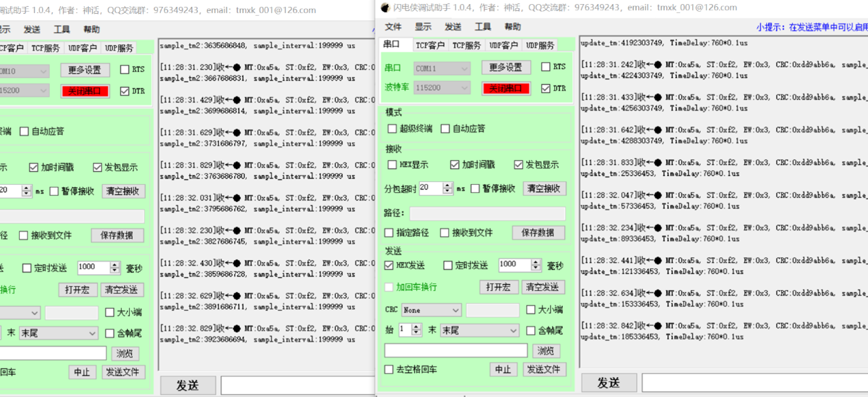Open 帮助 menu in right window
This screenshot has width=868, height=397.
[x=512, y=27]
